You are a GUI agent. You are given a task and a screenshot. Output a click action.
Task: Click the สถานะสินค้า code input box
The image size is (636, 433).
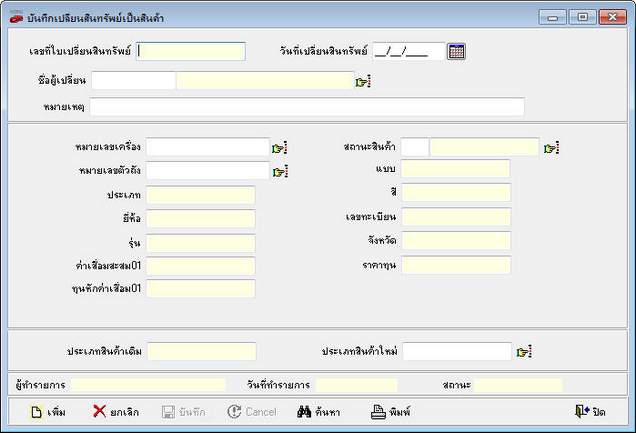tap(414, 148)
